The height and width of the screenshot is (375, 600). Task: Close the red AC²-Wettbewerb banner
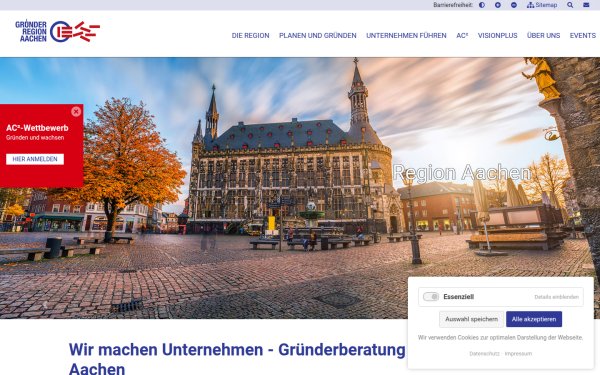pos(76,111)
